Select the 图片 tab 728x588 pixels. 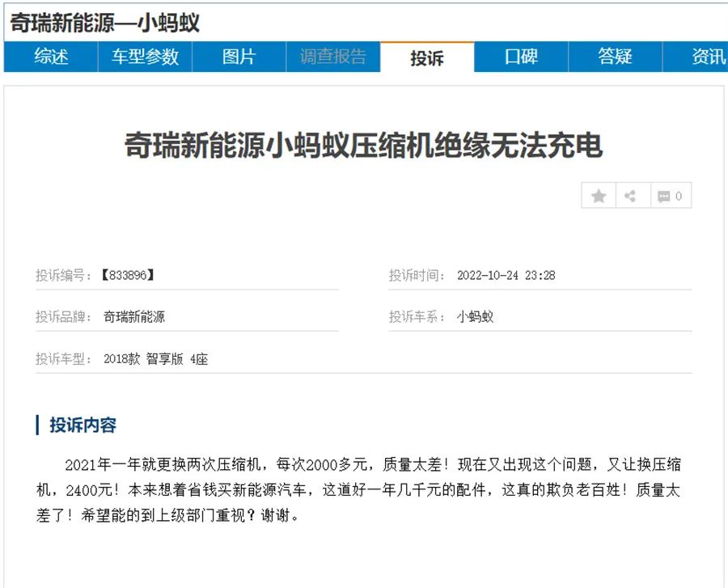tap(239, 57)
